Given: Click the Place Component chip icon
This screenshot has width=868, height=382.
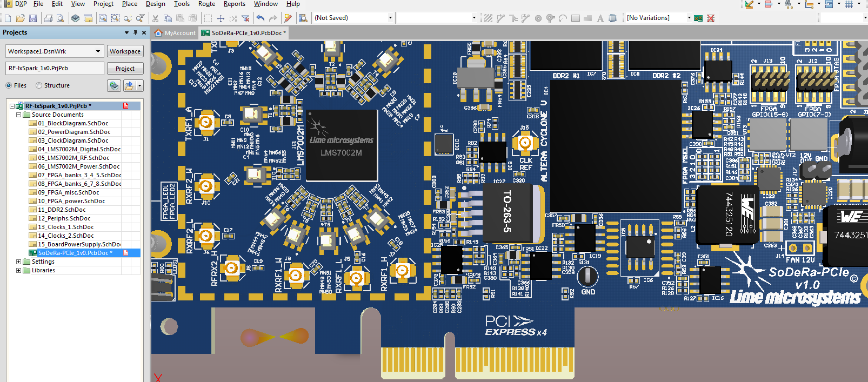Looking at the screenshot, I should (612, 18).
